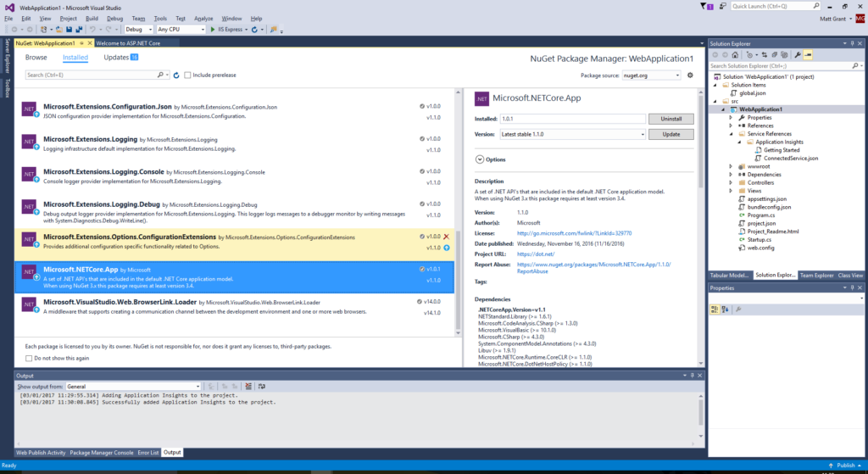Click Pending Changes Filter clock icon in Solution Explorer
Viewport: 868px width, 474px height.
(x=750, y=55)
